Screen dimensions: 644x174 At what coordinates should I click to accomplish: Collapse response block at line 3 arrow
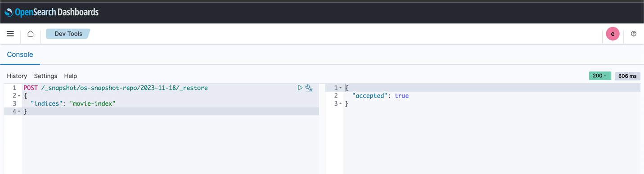[x=341, y=104]
